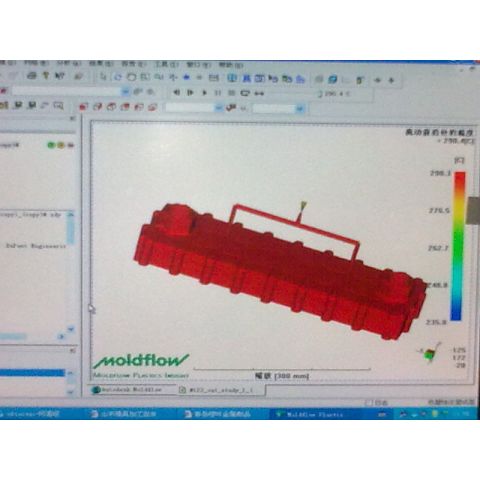Activate the Rotate view tool

tap(118, 77)
